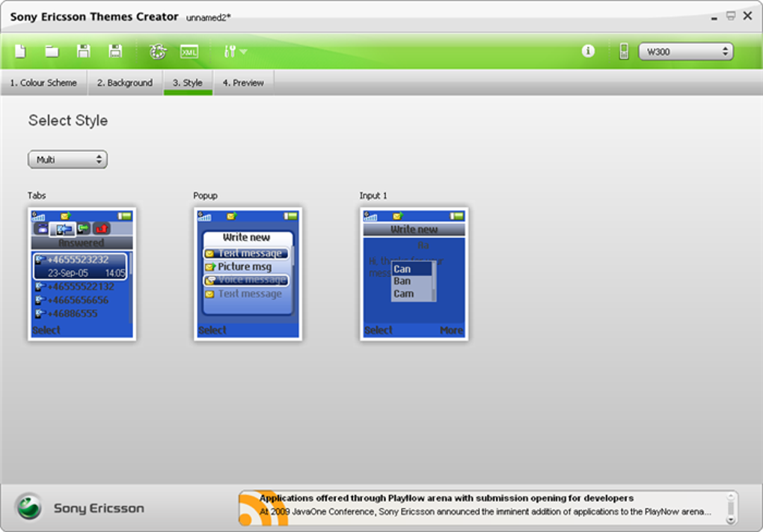Image resolution: width=763 pixels, height=532 pixels.
Task: Click the XML toolbar icon
Action: tap(189, 51)
